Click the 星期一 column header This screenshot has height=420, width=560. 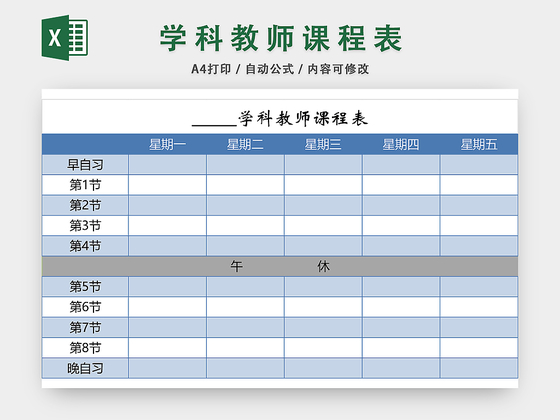coord(168,145)
